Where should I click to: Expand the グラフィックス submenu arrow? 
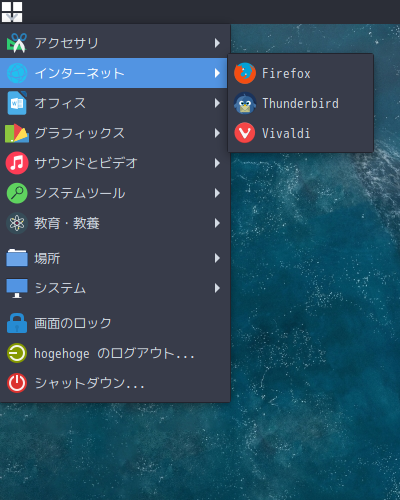click(217, 133)
